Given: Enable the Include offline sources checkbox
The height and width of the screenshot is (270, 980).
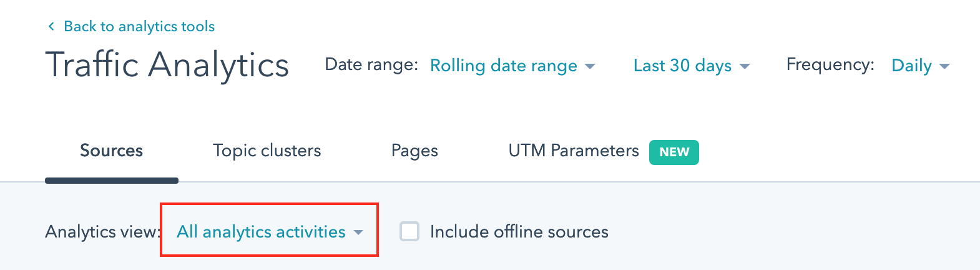Looking at the screenshot, I should [x=409, y=232].
